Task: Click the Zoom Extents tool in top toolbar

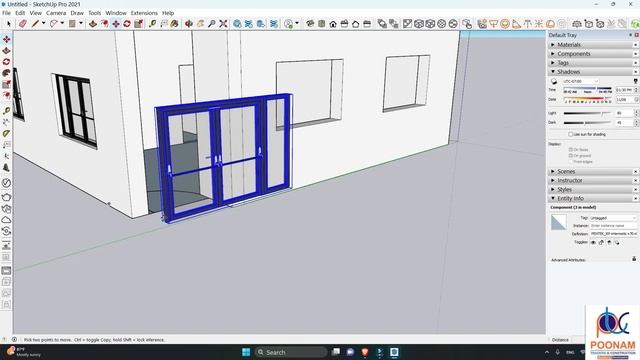Action: tap(223, 24)
